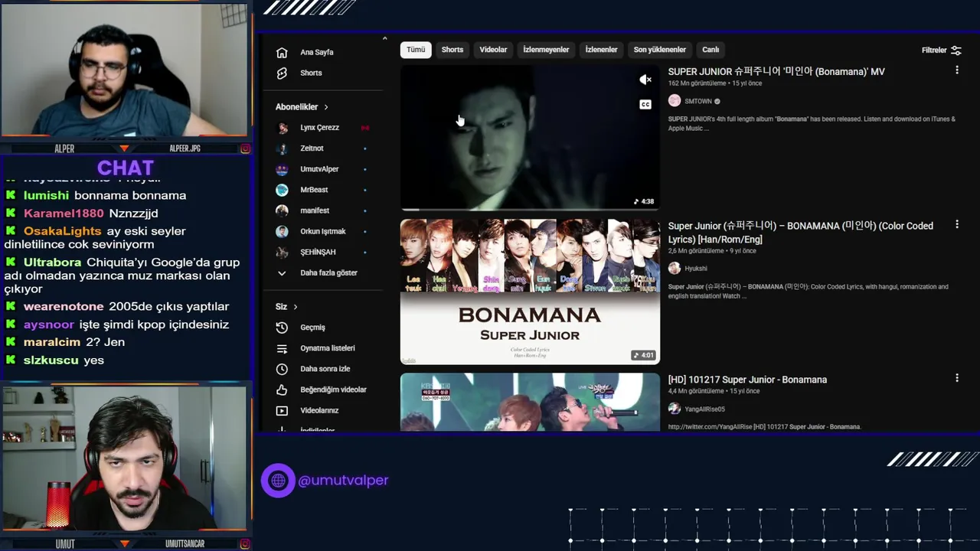
Task: Open Ana Sayfa home icon
Action: tap(282, 53)
